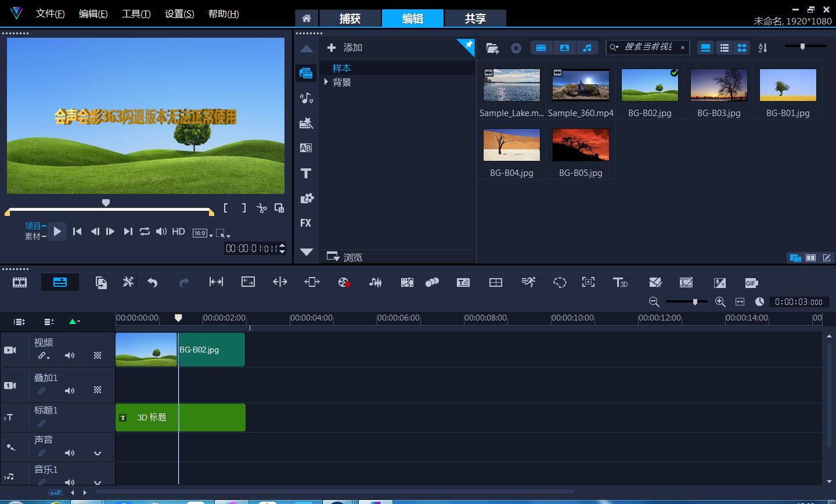Toggle Timeline view mode button
Viewport: 836px width, 504px height.
click(60, 283)
